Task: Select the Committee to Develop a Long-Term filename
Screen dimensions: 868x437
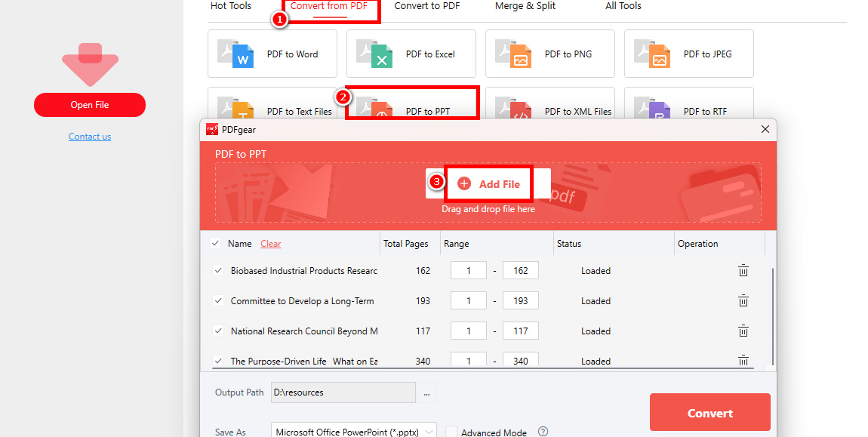Action: (x=302, y=300)
